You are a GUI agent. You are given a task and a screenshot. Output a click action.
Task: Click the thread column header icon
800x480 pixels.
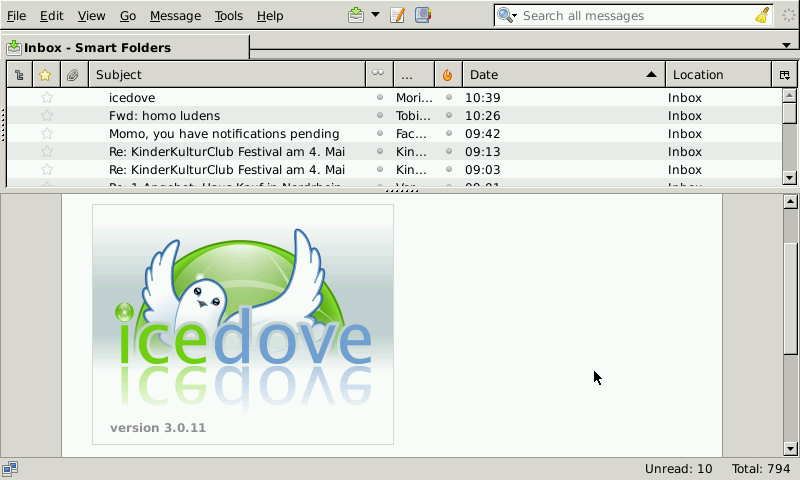click(19, 75)
